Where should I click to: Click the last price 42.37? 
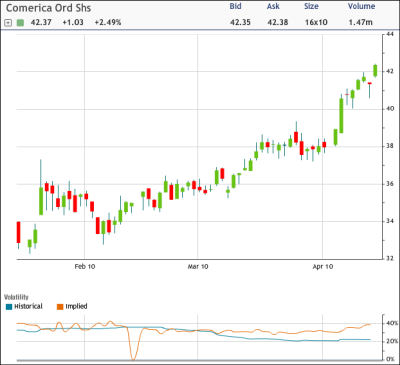(x=41, y=22)
